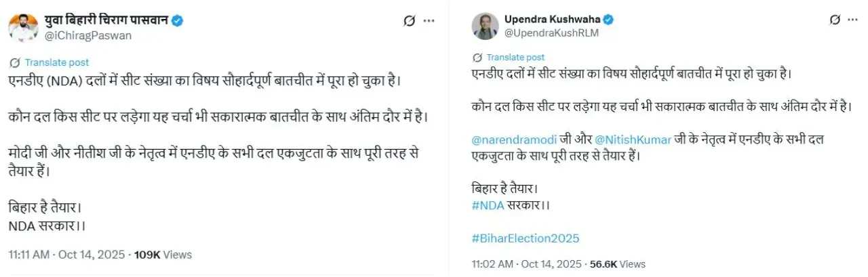The image size is (868, 277).
Task: Click the 11:02 AM Oct 14, 2025 timestamp
Action: coord(528,263)
